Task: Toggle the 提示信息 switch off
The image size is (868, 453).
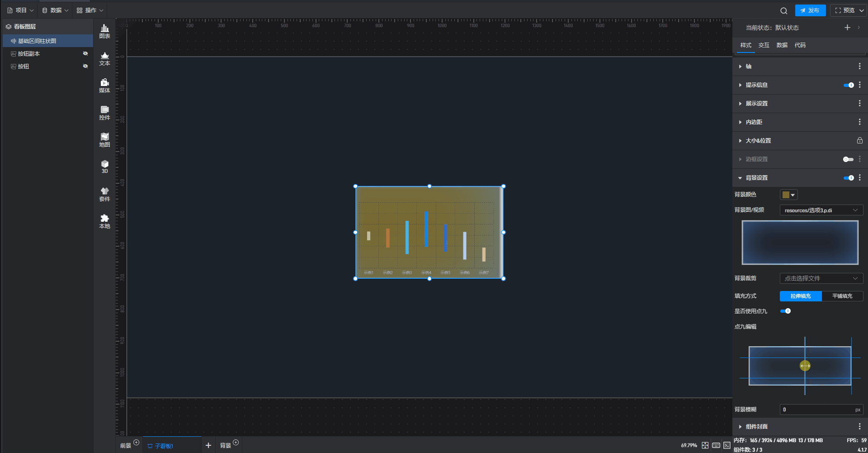Action: (x=849, y=85)
